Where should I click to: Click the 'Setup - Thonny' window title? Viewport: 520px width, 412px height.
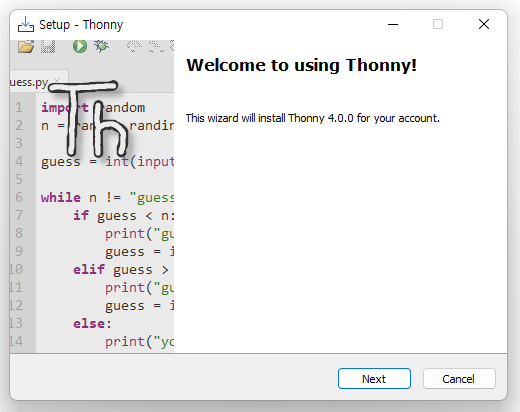[x=81, y=25]
